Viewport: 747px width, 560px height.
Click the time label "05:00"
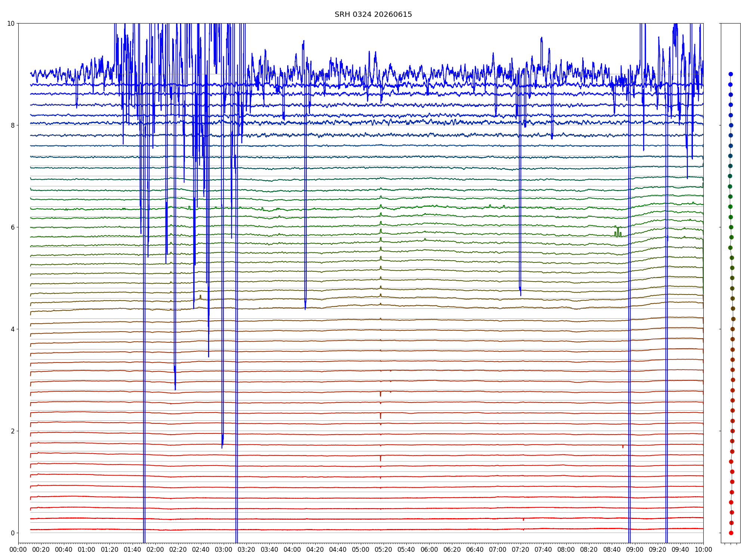tap(361, 550)
